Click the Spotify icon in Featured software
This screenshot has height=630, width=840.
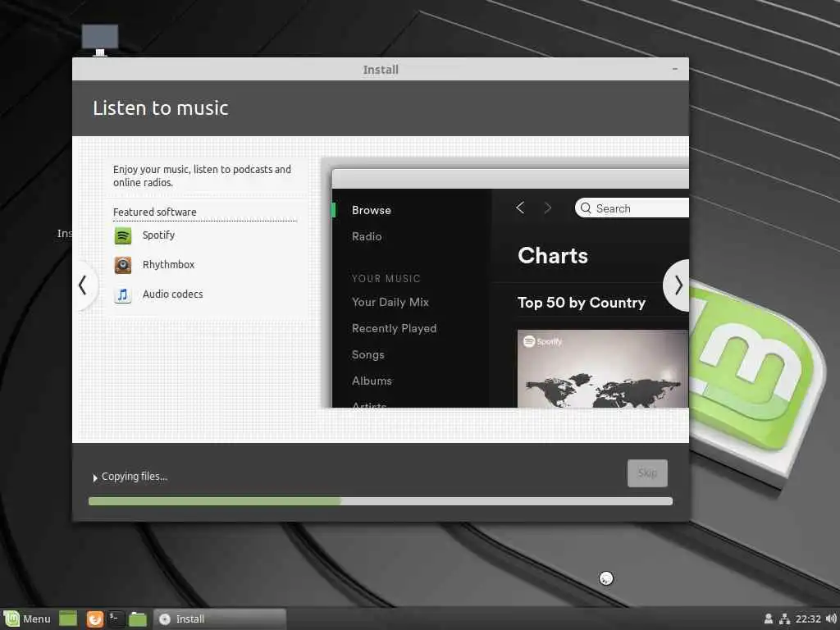[x=123, y=235]
